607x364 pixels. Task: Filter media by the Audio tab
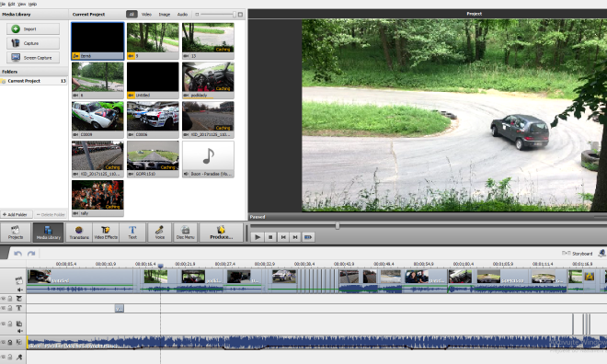tap(182, 15)
